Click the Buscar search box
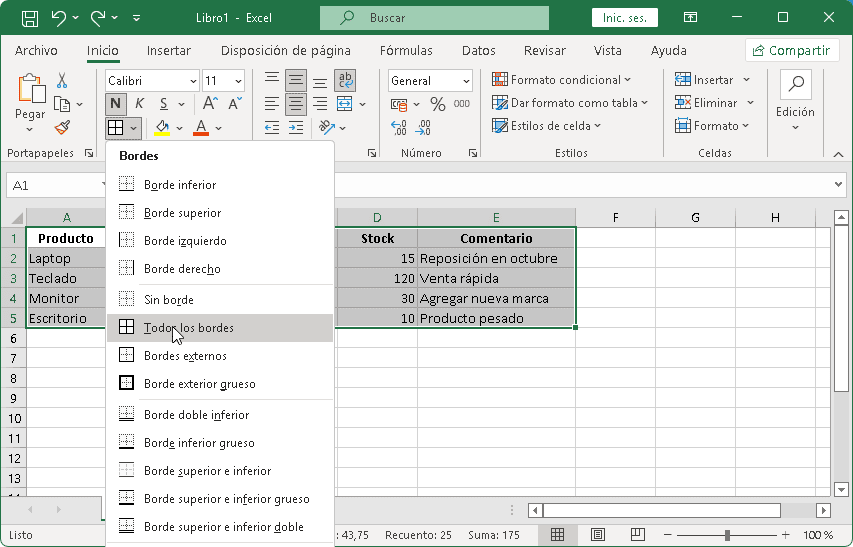The height and width of the screenshot is (547, 853). [434, 18]
